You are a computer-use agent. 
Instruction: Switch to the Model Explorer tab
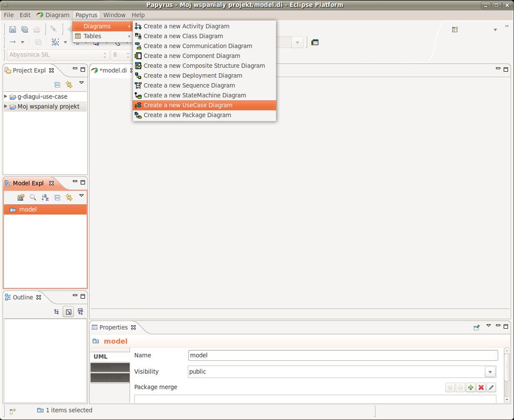(x=28, y=183)
